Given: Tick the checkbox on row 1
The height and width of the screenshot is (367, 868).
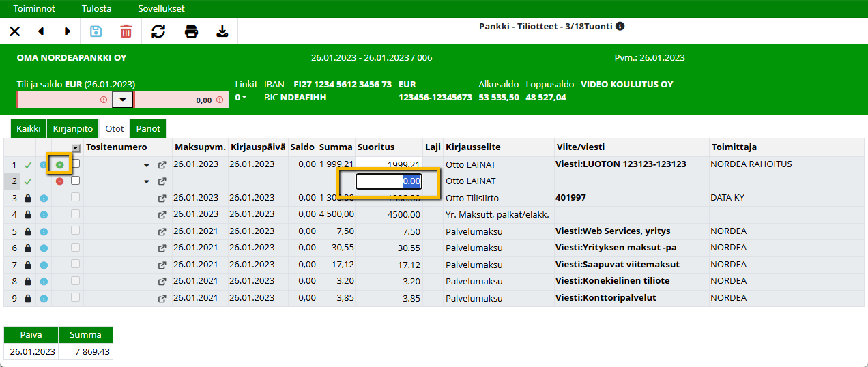Looking at the screenshot, I should 76,164.
